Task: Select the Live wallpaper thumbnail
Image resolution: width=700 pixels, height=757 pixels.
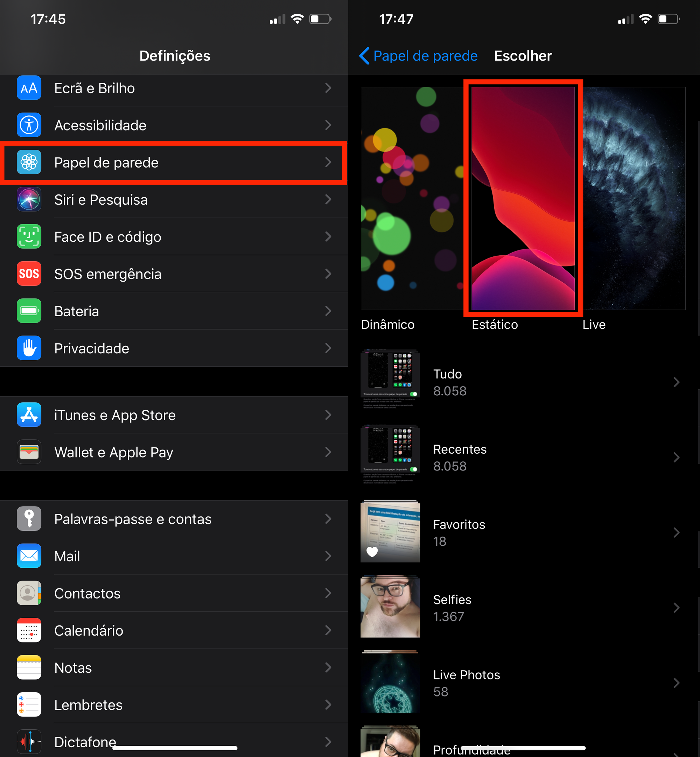Action: tap(634, 198)
